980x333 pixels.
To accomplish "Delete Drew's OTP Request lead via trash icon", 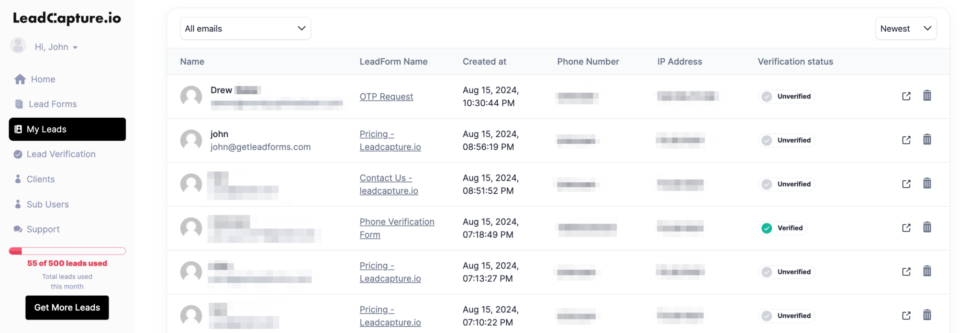I will (927, 96).
